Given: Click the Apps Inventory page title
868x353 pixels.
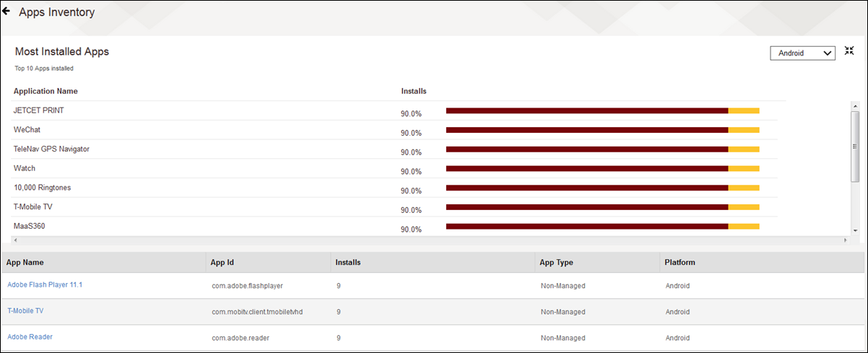Looking at the screenshot, I should click(x=56, y=12).
